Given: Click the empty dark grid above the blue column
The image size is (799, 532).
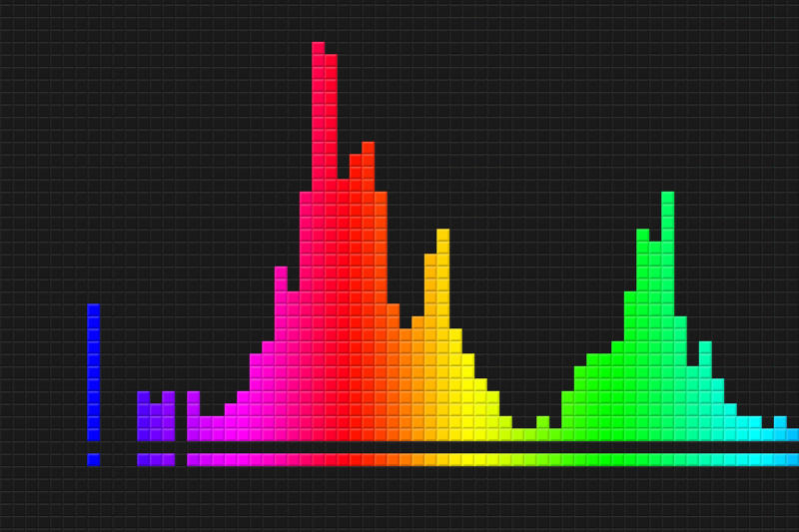Looking at the screenshot, I should point(93,200).
